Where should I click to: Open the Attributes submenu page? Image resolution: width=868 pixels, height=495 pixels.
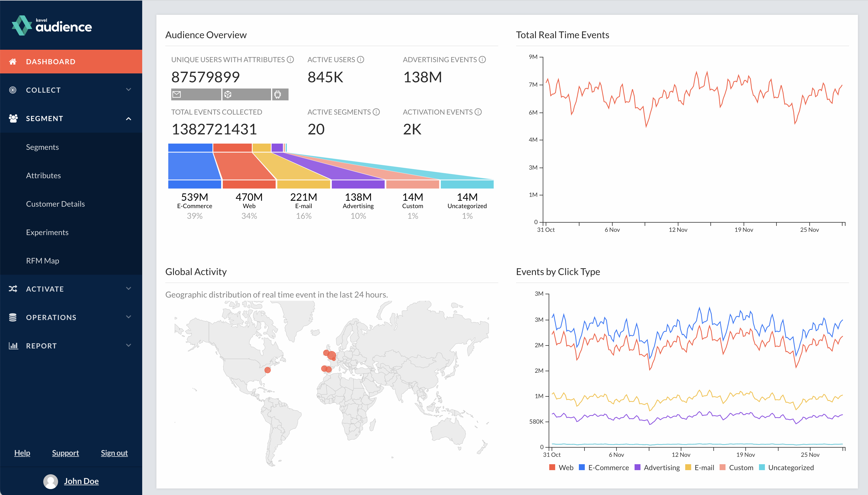[x=44, y=176]
